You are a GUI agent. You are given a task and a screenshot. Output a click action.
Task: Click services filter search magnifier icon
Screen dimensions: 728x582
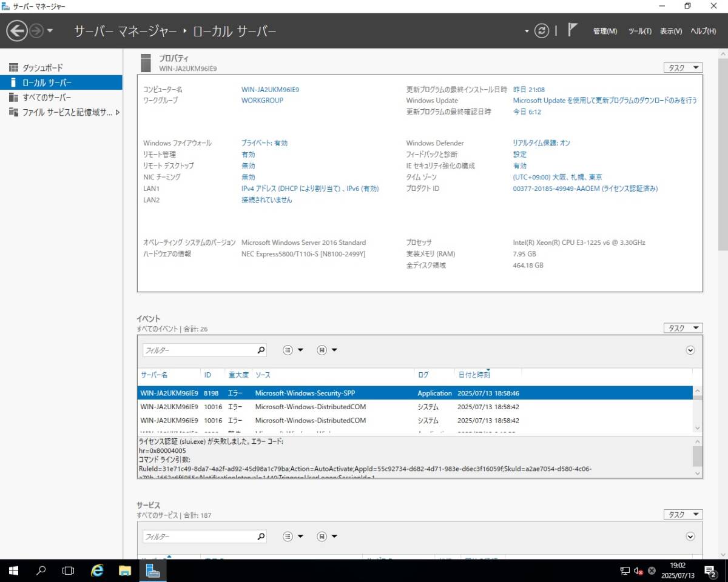point(261,537)
